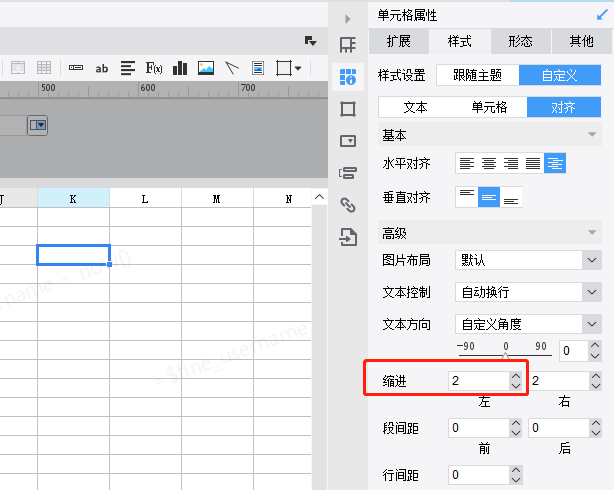The width and height of the screenshot is (614, 490).
Task: Select column L header
Action: click(145, 198)
